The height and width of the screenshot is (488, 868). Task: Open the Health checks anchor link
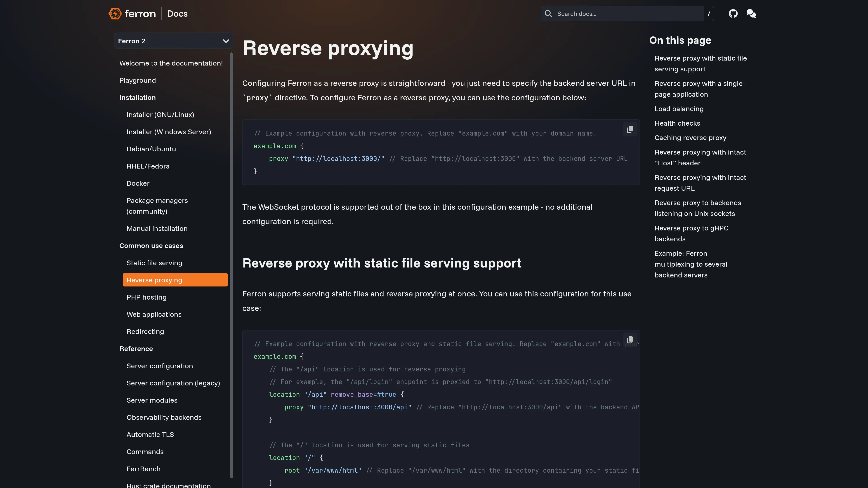click(677, 123)
